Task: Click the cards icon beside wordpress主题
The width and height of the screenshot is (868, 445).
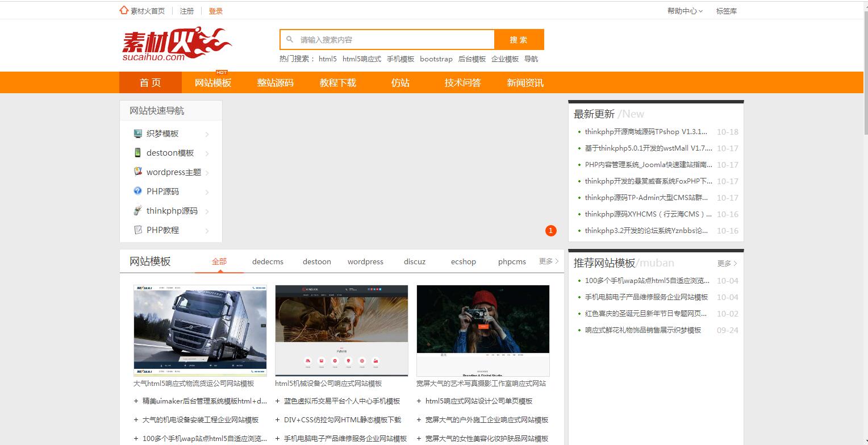Action: coord(137,172)
